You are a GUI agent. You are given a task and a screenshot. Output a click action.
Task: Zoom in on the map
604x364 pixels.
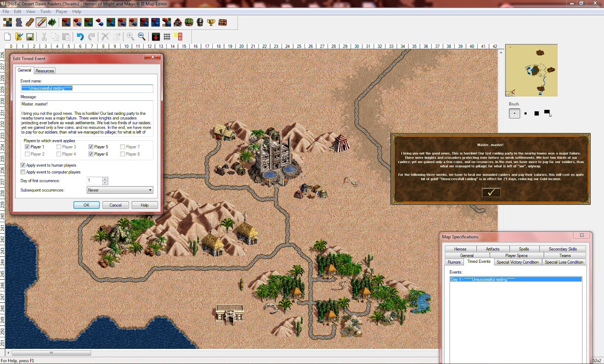click(x=131, y=37)
